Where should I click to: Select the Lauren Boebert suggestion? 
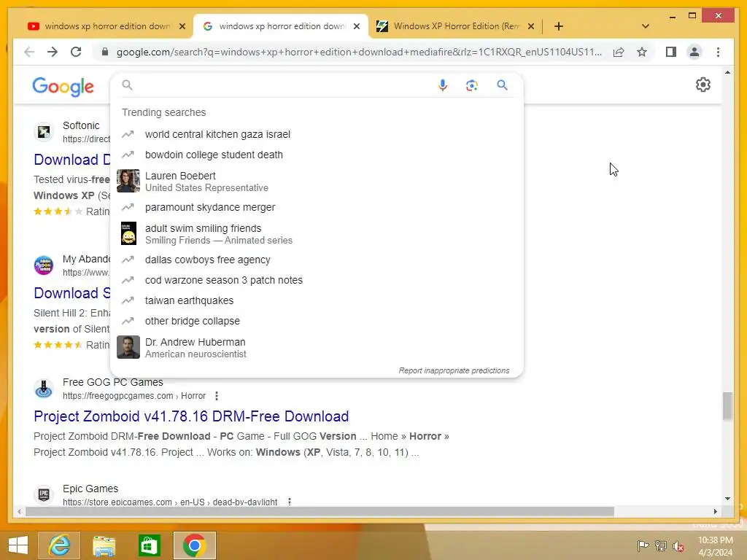[317, 181]
